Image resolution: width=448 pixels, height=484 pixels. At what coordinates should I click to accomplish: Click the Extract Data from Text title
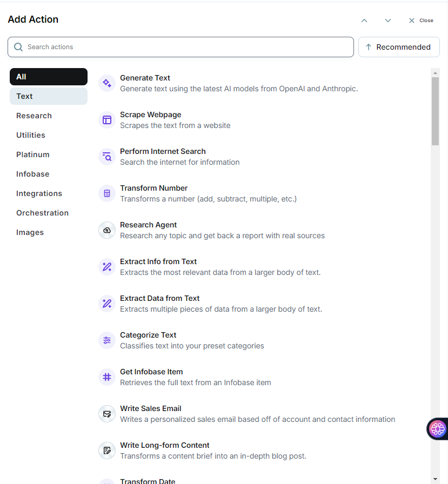159,298
